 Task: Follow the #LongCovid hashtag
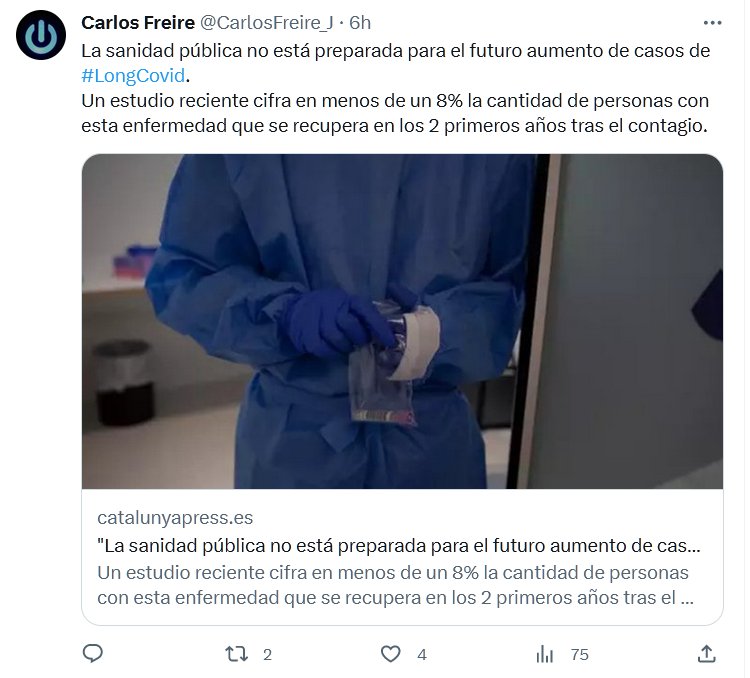(133, 76)
